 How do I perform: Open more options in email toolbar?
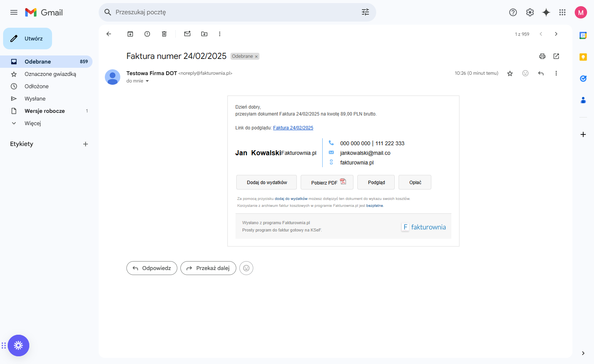(220, 34)
